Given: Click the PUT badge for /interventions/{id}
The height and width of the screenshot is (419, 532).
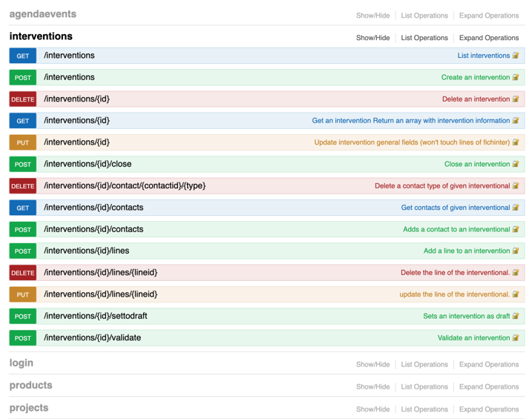Looking at the screenshot, I should pyautogui.click(x=23, y=142).
